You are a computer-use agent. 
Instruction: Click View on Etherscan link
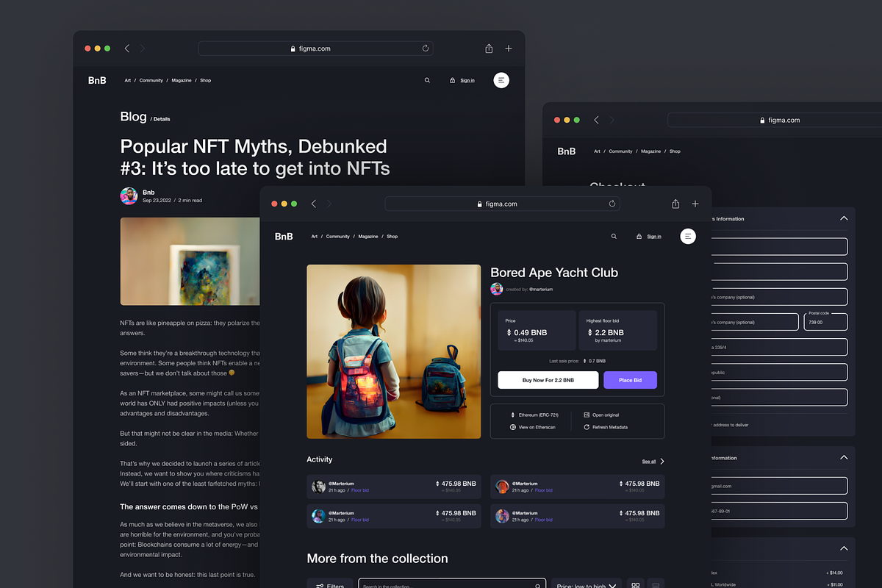coord(537,427)
